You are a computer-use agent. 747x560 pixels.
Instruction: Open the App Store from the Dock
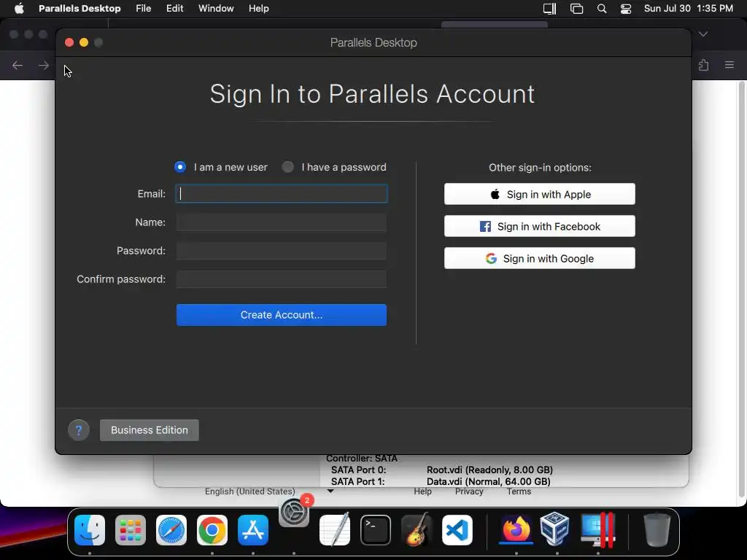pos(253,530)
